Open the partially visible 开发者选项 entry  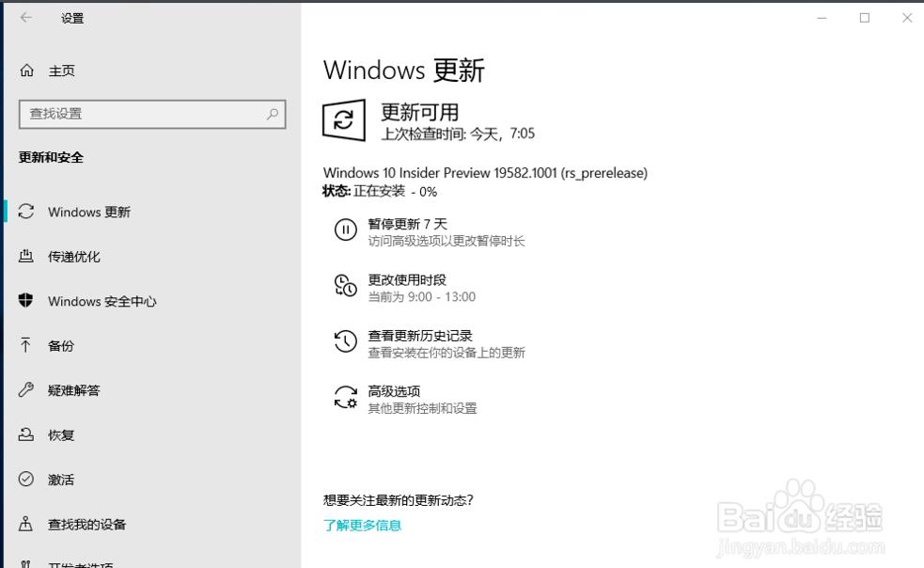pyautogui.click(x=81, y=564)
